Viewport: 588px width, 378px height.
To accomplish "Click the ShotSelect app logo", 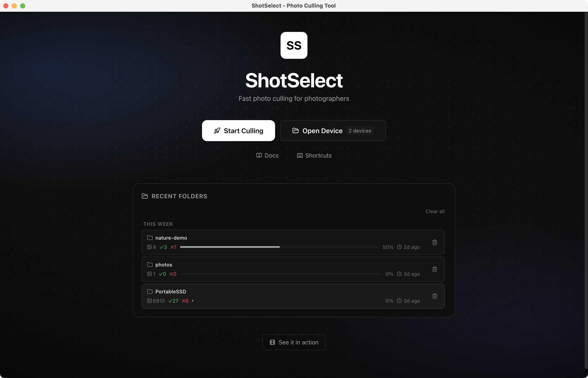I will click(294, 45).
